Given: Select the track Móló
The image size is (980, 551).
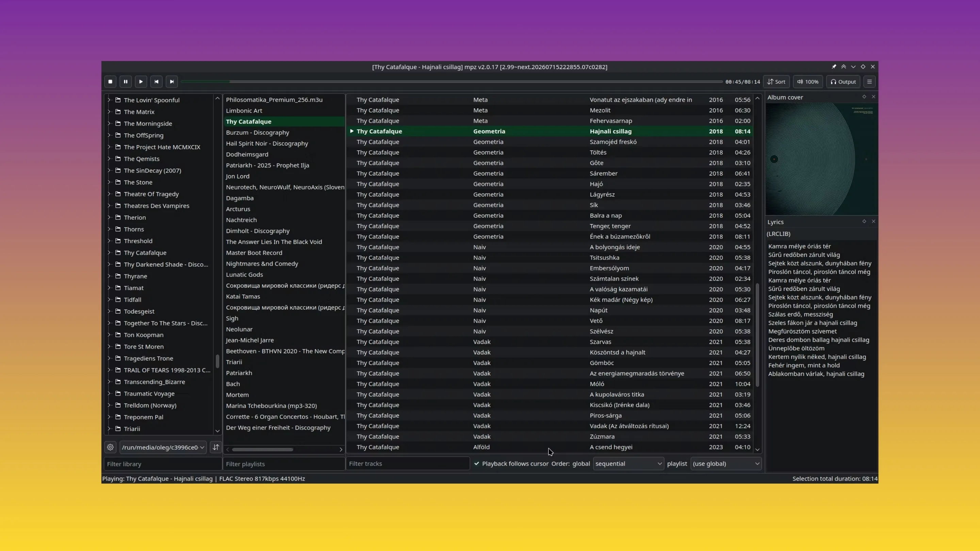Looking at the screenshot, I should click(x=550, y=384).
